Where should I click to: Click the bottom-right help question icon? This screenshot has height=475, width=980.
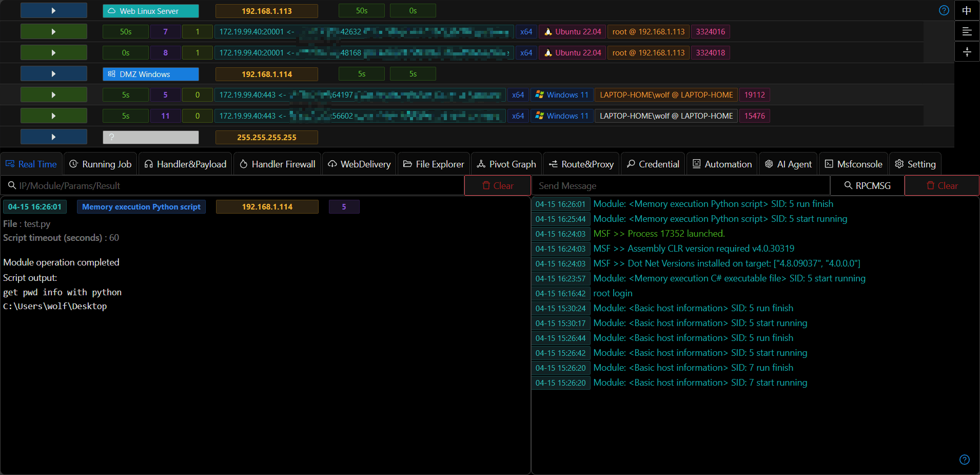[x=964, y=460]
